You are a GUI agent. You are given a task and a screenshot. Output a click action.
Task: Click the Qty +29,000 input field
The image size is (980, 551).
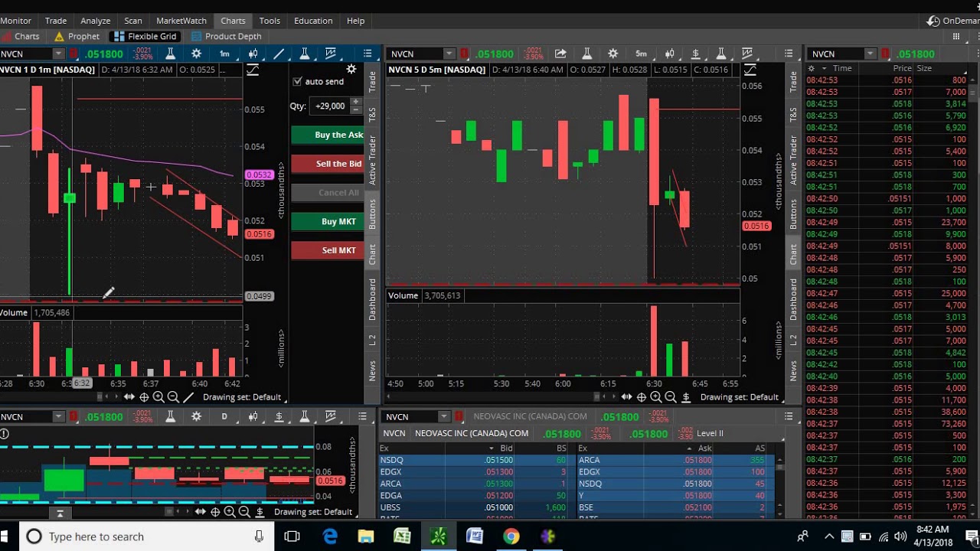tap(329, 106)
